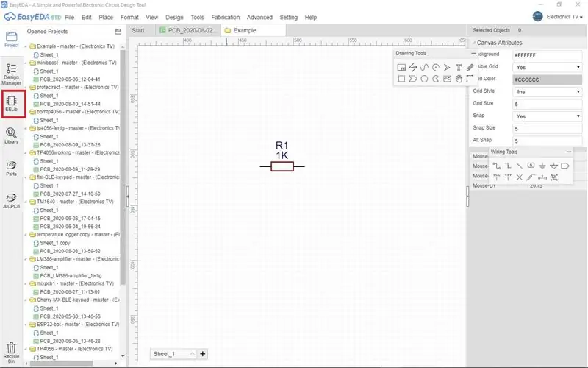Select the Line drawing tool
Image resolution: width=588 pixels, height=368 pixels.
(413, 68)
